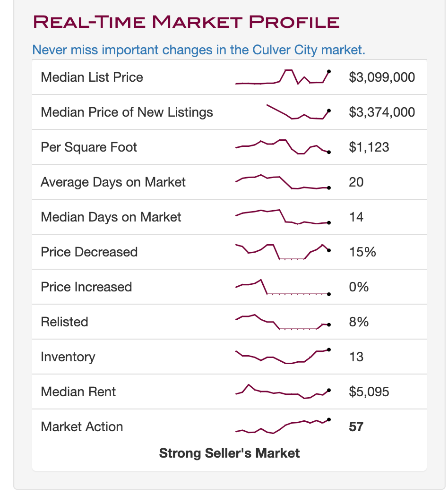Image resolution: width=448 pixels, height=494 pixels.
Task: Click the Culver City market link
Action: tap(198, 50)
